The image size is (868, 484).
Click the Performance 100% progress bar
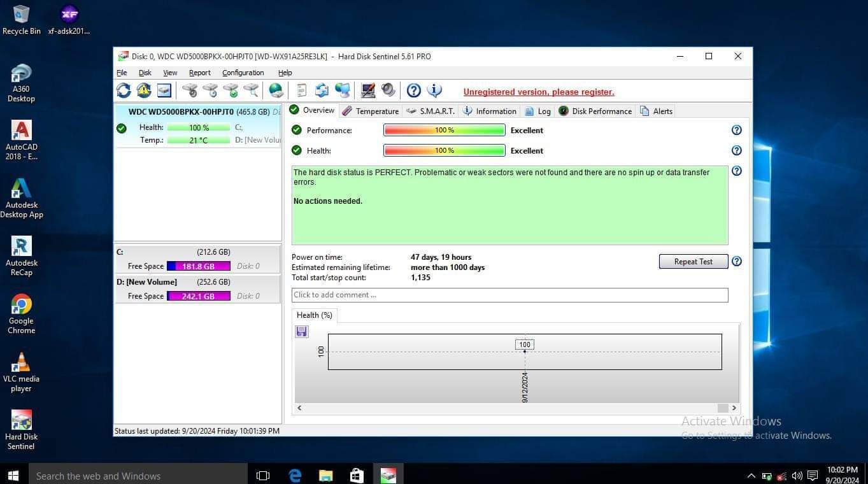445,130
